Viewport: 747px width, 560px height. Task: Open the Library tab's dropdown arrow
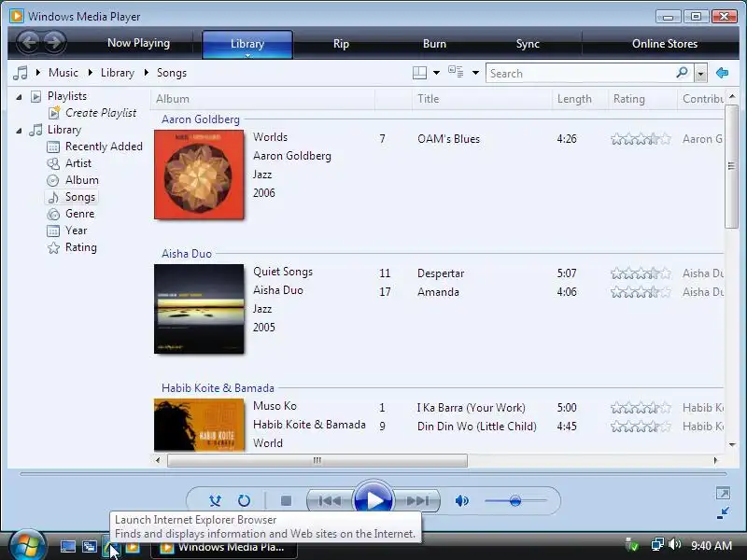tap(247, 56)
